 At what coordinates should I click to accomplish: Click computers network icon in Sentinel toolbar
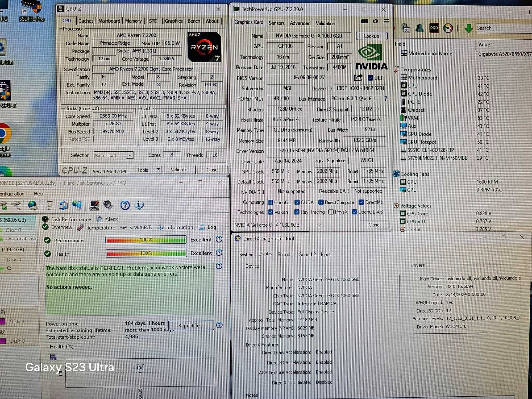pyautogui.click(x=77, y=205)
